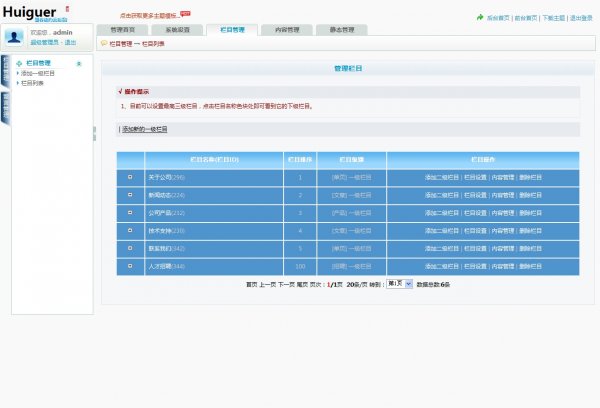
Task: Expand the 公司产品 row sub-columns
Action: [x=130, y=212]
